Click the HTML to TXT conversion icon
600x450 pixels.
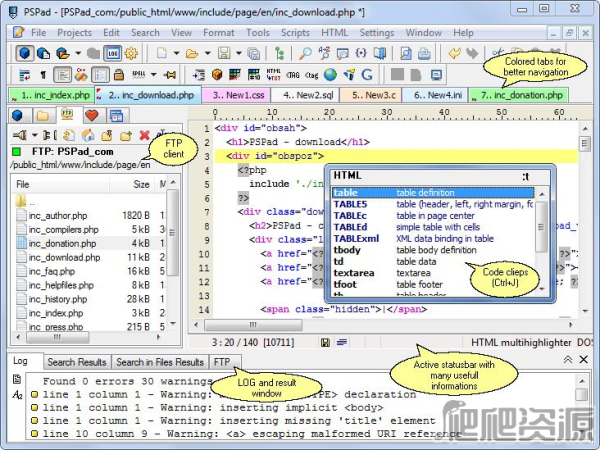[x=274, y=75]
